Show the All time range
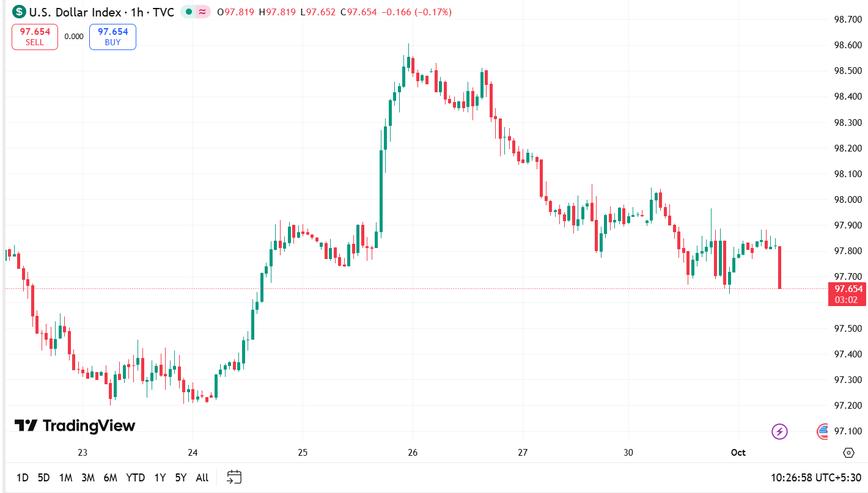The width and height of the screenshot is (868, 493). coord(202,478)
